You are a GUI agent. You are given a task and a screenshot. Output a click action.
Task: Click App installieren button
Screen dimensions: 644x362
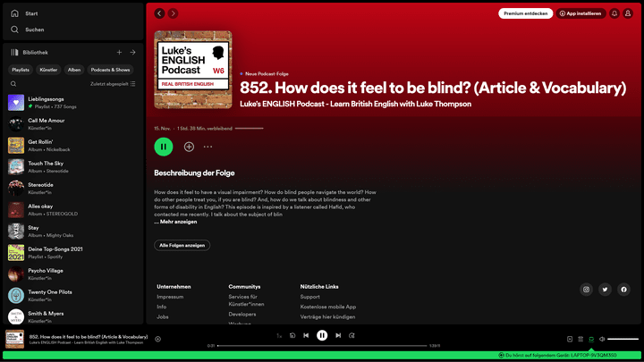580,13
